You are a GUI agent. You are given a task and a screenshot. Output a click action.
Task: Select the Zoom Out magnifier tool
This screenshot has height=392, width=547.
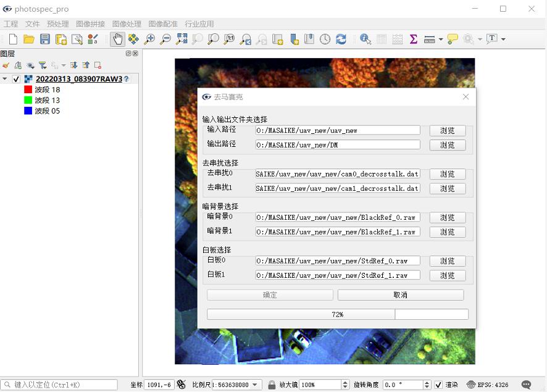point(165,39)
